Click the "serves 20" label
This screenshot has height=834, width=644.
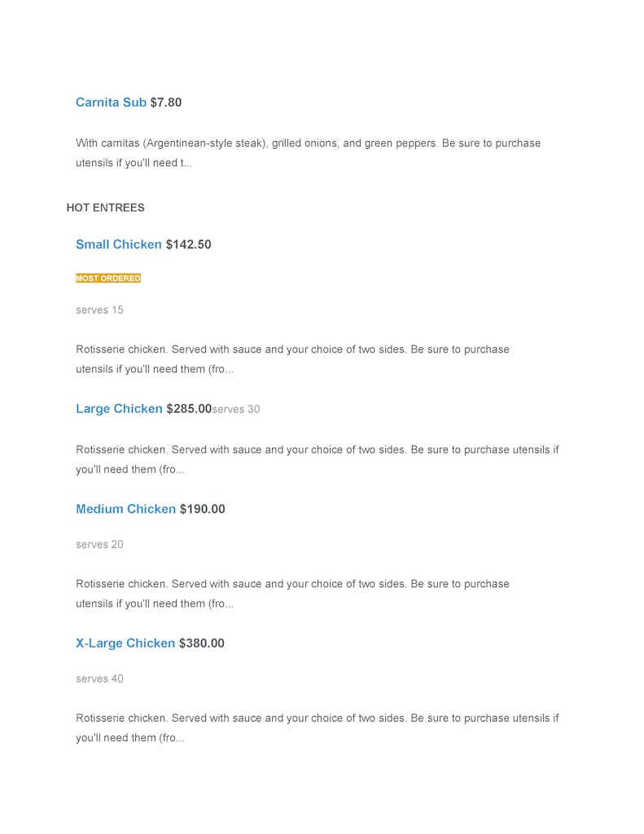point(99,545)
